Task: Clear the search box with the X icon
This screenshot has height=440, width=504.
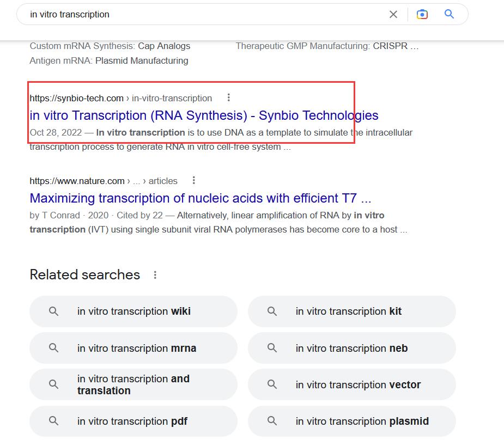Action: tap(393, 15)
